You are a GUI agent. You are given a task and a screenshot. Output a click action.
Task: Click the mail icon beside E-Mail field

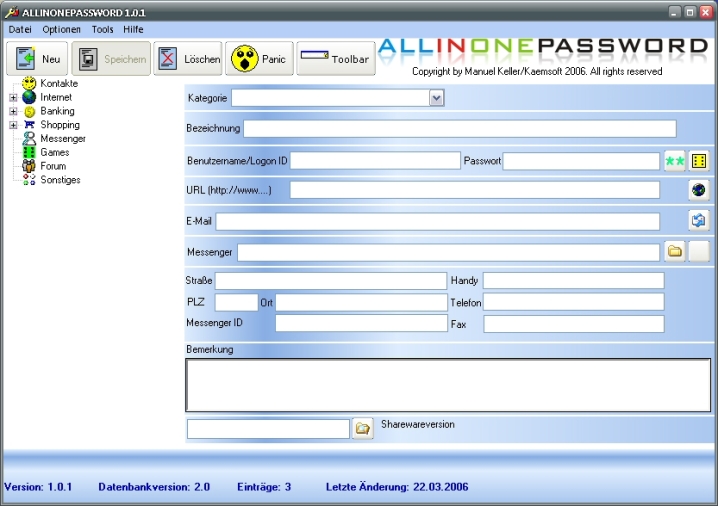pyautogui.click(x=698, y=221)
